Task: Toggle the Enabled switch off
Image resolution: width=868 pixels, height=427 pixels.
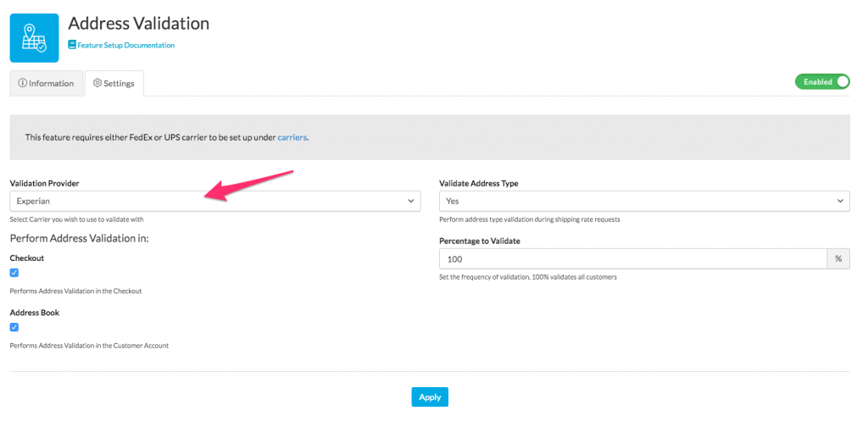Action: point(822,82)
